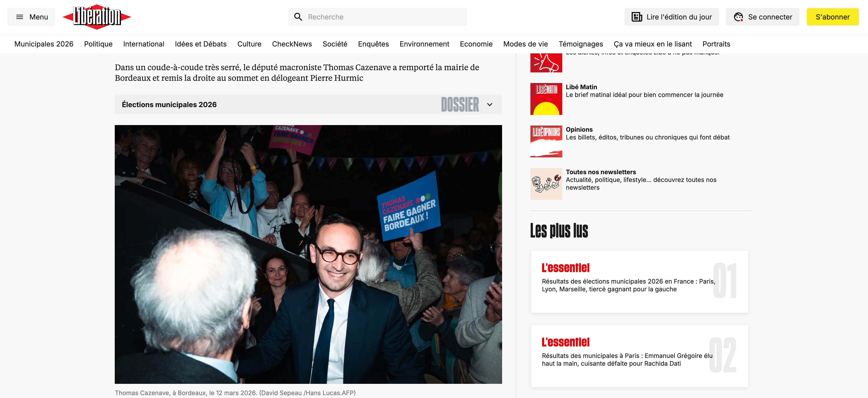Click the Thomas Cazenave main photo
Image resolution: width=868 pixels, height=398 pixels.
coord(308,254)
